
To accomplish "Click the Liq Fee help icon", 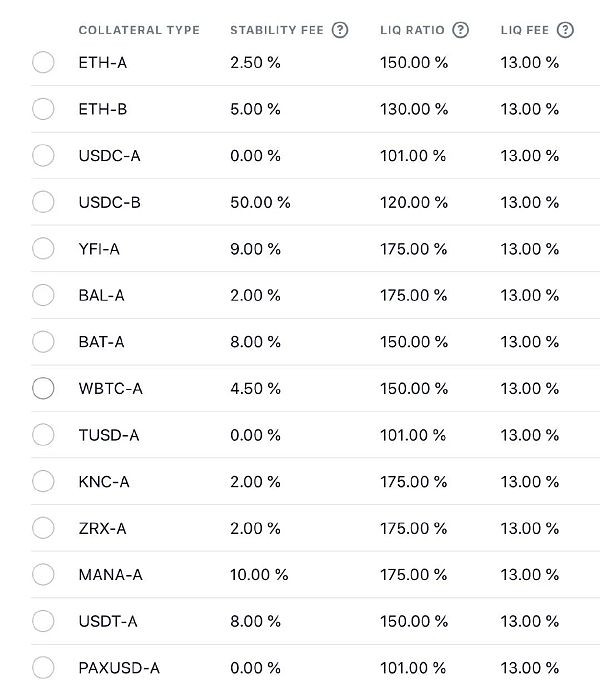I will (565, 30).
